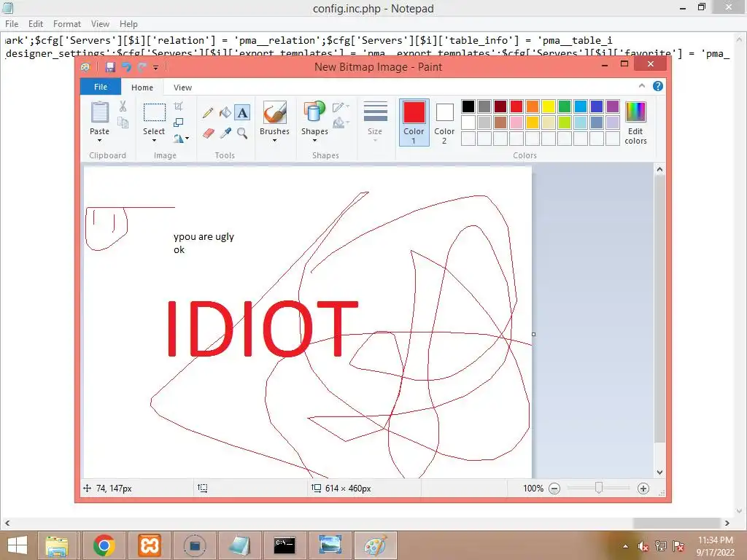Viewport: 747px width, 560px height.
Task: Open Notepad's Format menu
Action: [x=66, y=24]
